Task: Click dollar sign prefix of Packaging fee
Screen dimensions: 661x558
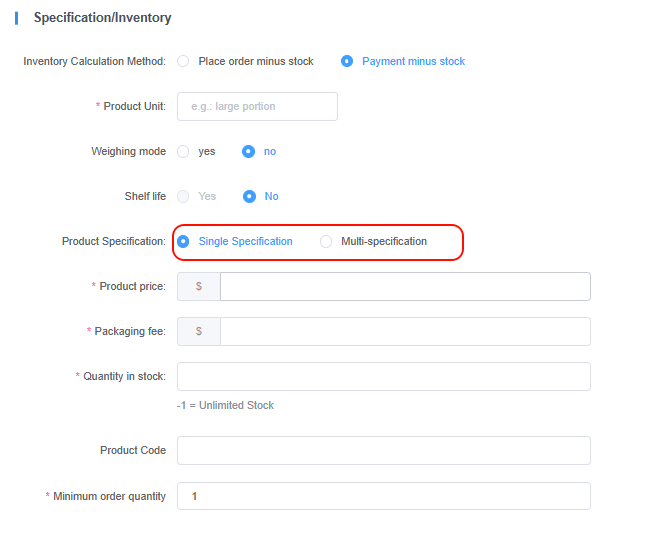Action: click(199, 331)
